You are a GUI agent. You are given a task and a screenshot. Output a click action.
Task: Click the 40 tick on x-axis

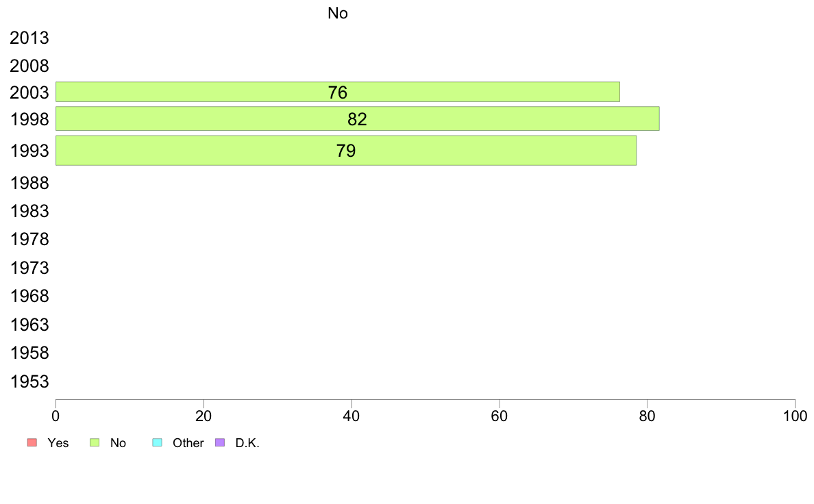(x=351, y=416)
